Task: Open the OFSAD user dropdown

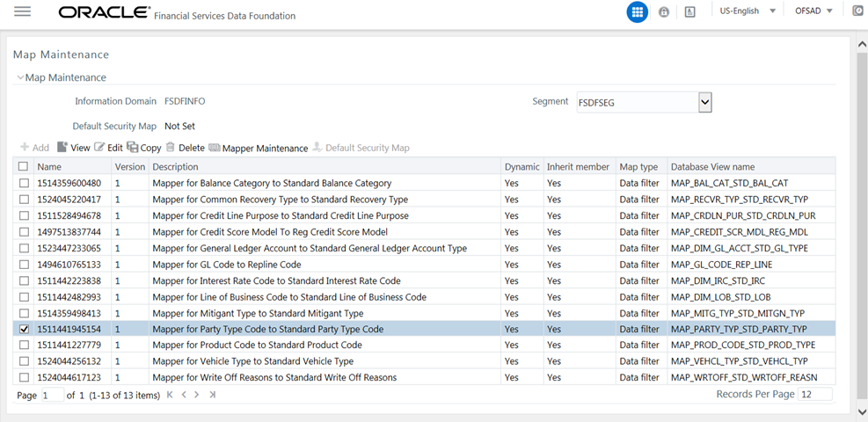Action: tap(813, 11)
